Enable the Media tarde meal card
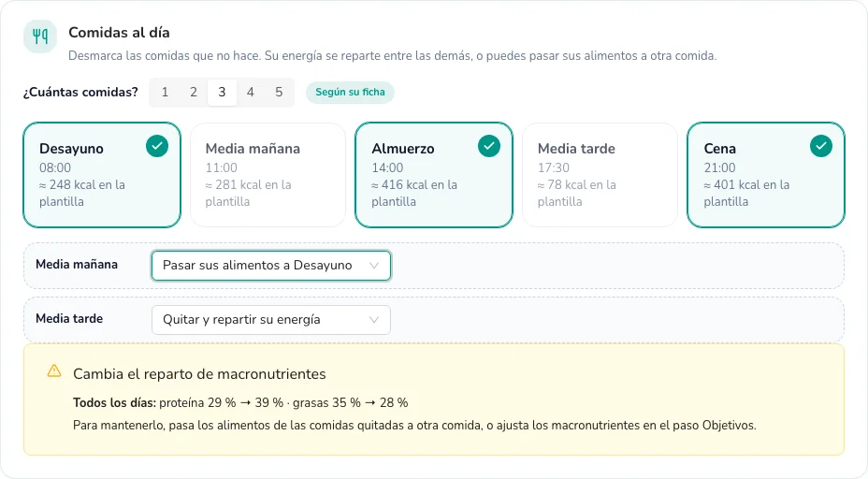This screenshot has width=868, height=479. tap(600, 175)
